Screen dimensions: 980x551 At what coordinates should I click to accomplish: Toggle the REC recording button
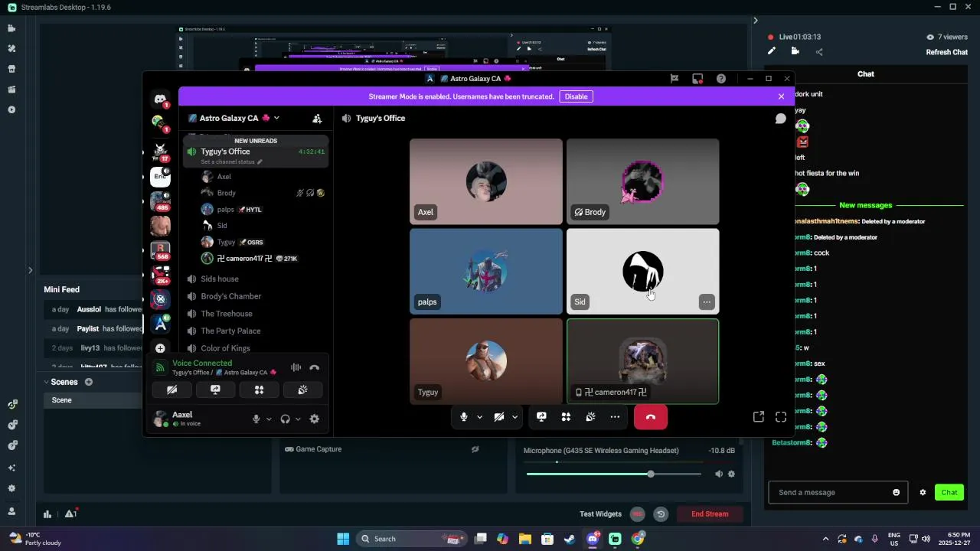637,514
